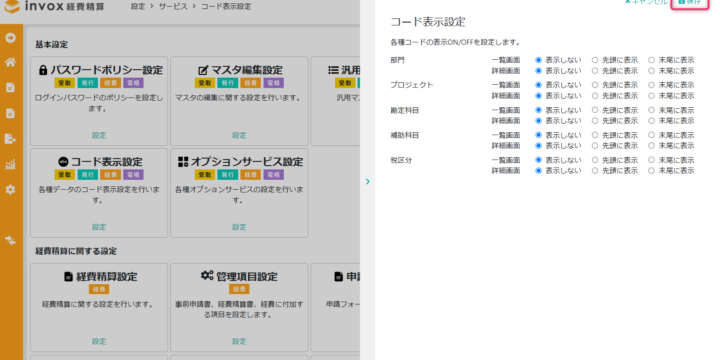Set プロジェクト 一覧画面 to 先頭に表示

coord(595,85)
